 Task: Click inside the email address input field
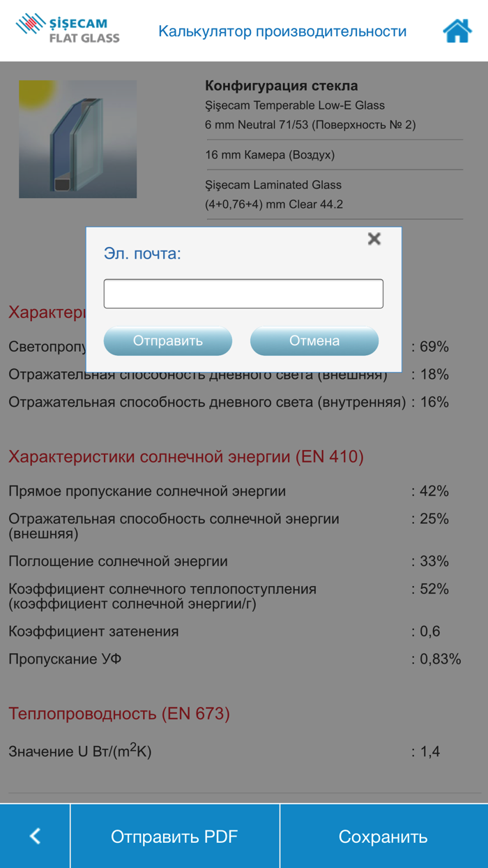[x=243, y=293]
